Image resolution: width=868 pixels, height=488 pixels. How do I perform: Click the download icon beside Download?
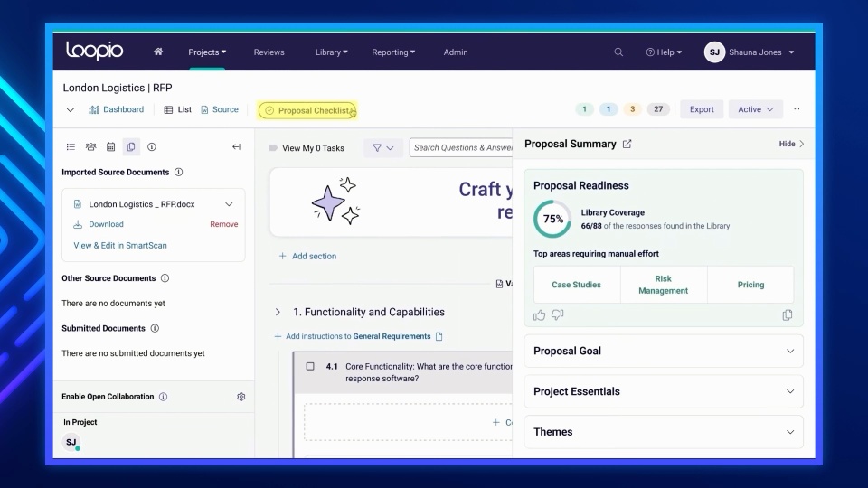[x=78, y=224]
